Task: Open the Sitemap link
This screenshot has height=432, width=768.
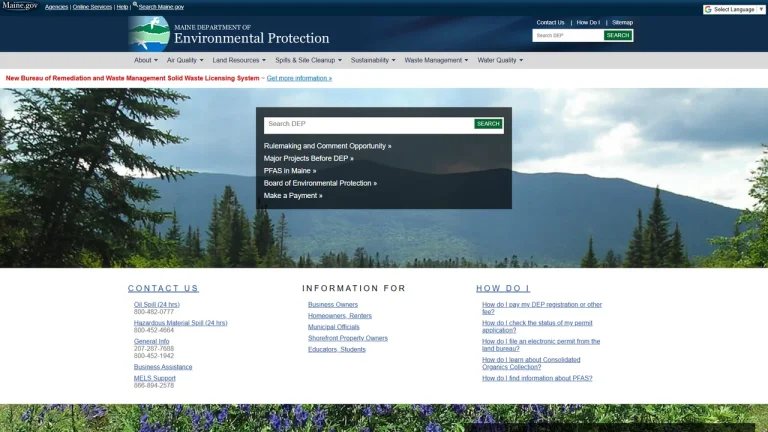Action: 622,23
